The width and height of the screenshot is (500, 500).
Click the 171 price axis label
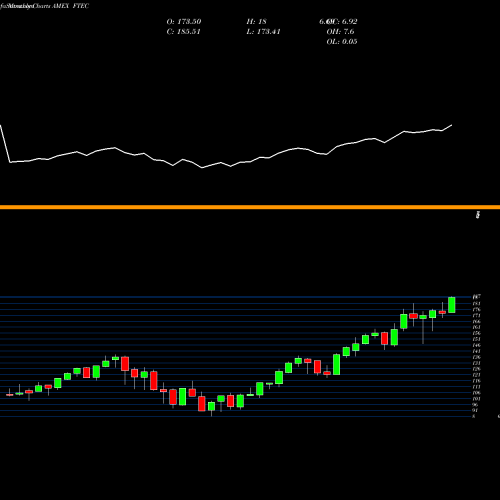[x=476, y=315]
